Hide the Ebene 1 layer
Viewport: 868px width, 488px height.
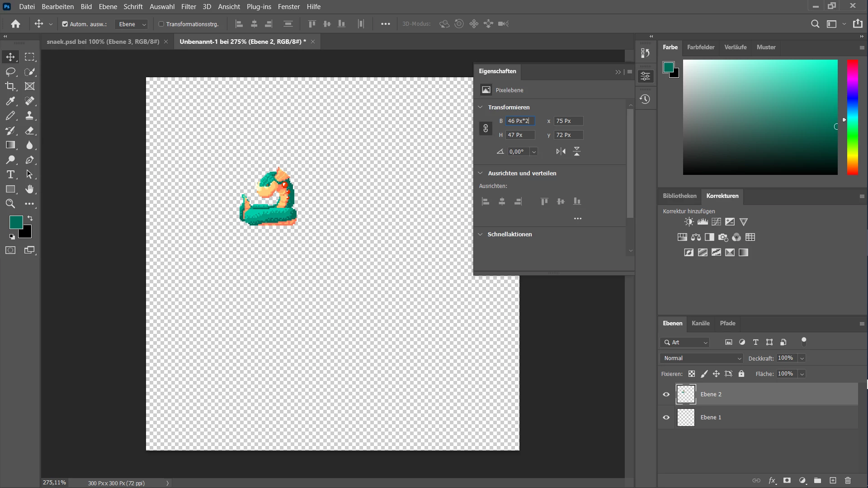point(666,417)
